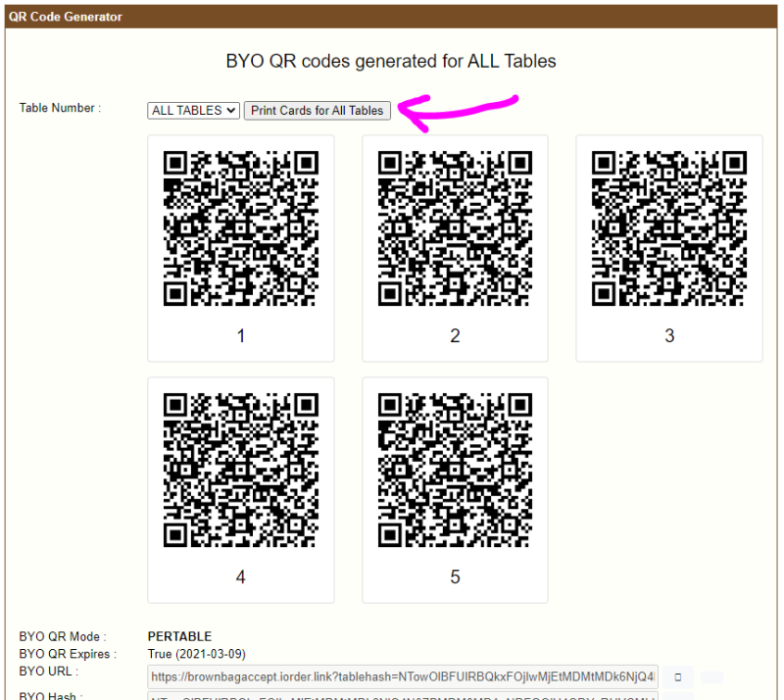Image resolution: width=784 pixels, height=700 pixels.
Task: Click the 'BYO URL :' label
Action: (x=48, y=672)
